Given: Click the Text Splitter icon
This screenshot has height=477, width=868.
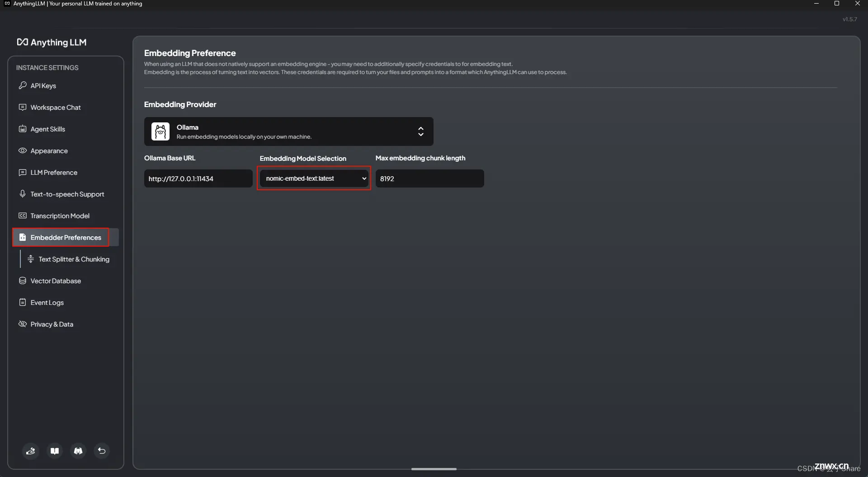Looking at the screenshot, I should click(x=31, y=259).
